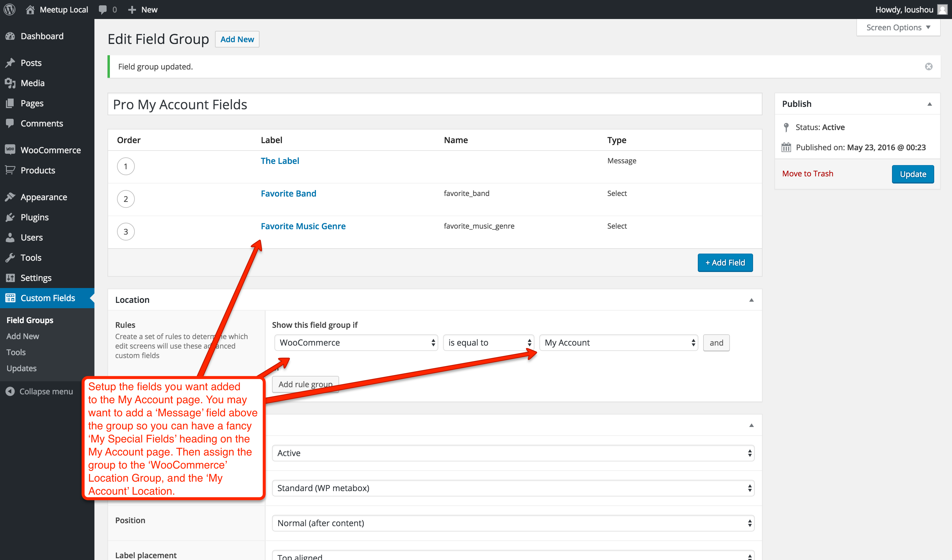Open the Standard (WP metabox) style dropdown
Image resolution: width=952 pixels, height=560 pixels.
513,488
